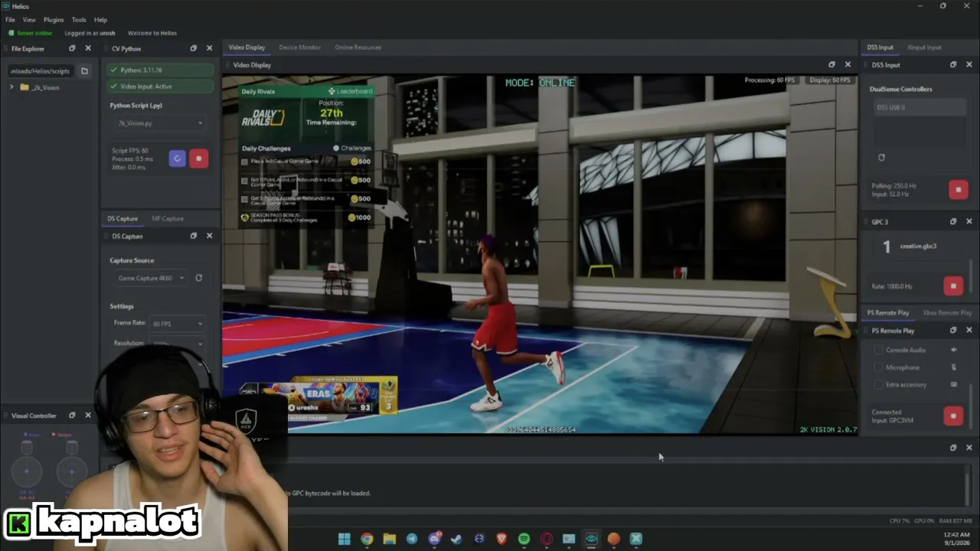Float the GPC 3 panel
Image resolution: width=980 pixels, height=551 pixels.
(x=953, y=222)
